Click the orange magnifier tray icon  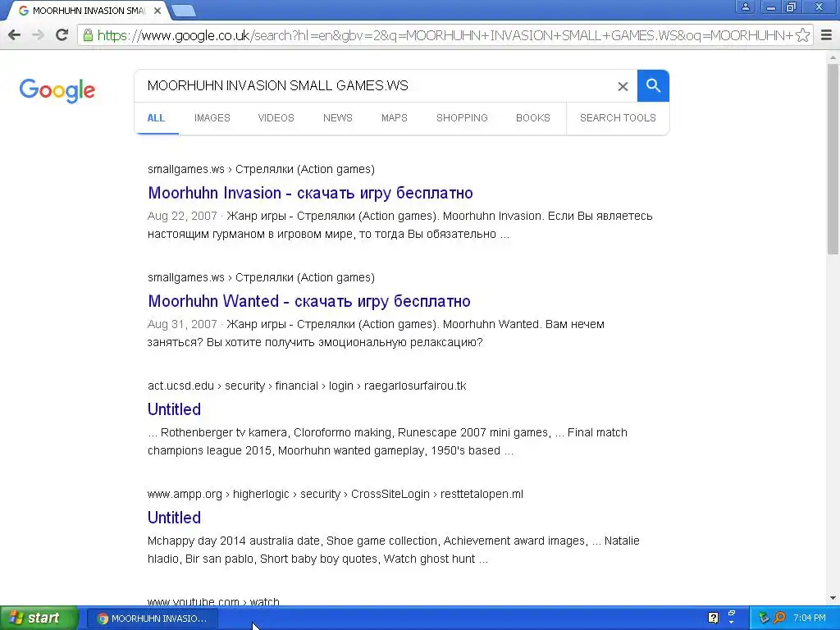point(779,619)
